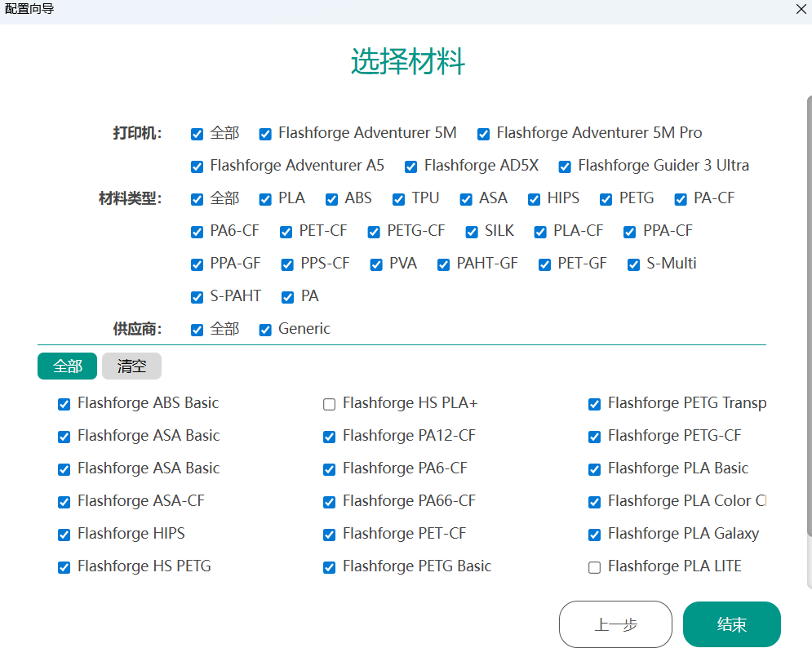Toggle the PET-CF material type filter
Screen dimensions: 812x657
click(286, 232)
